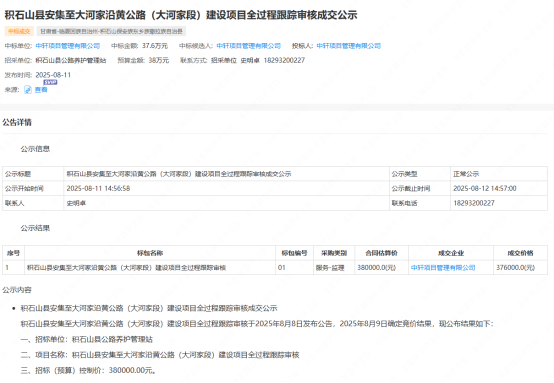Click the 公告详情 section heading
Viewport: 554px width, 383px height.
17,123
